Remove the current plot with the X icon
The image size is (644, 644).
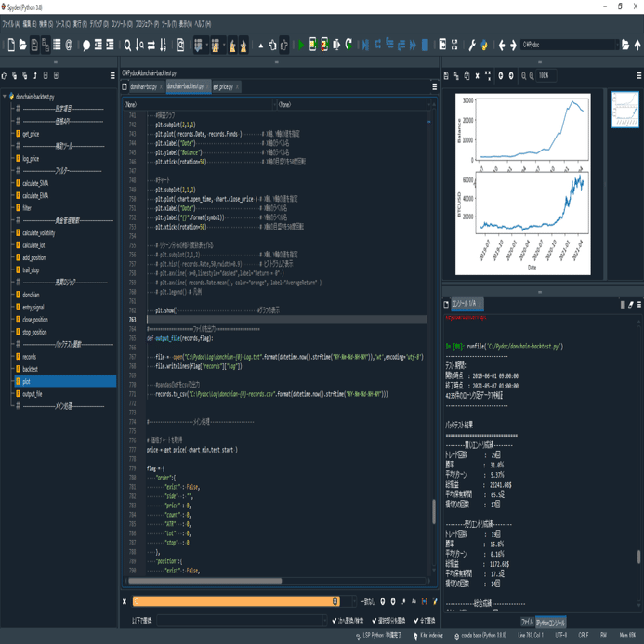(477, 75)
